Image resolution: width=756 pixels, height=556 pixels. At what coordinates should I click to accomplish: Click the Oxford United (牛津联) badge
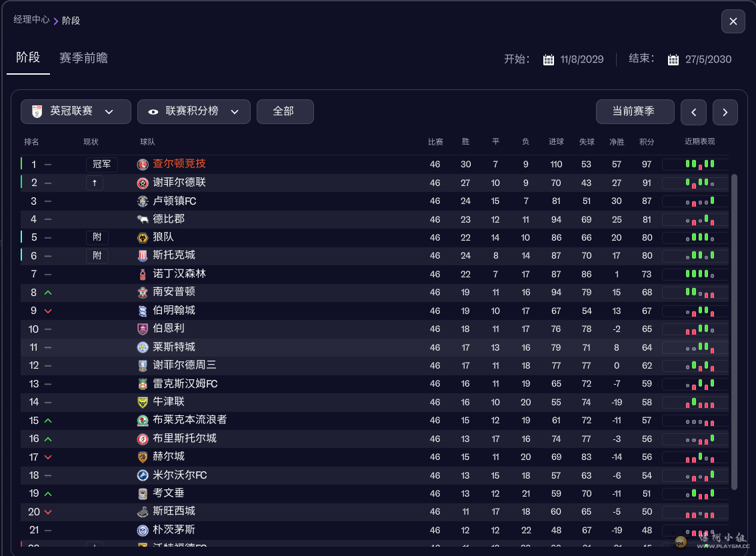[143, 402]
